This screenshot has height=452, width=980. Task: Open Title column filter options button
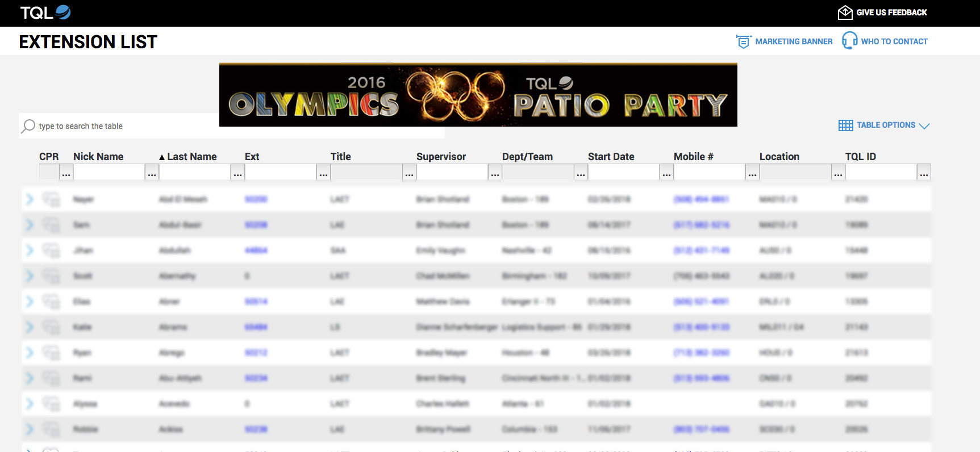point(410,172)
